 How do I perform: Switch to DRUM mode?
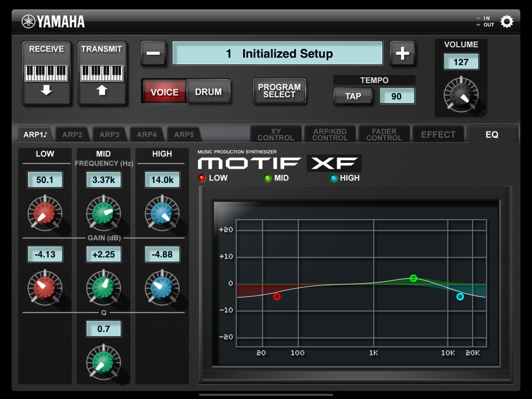click(209, 92)
